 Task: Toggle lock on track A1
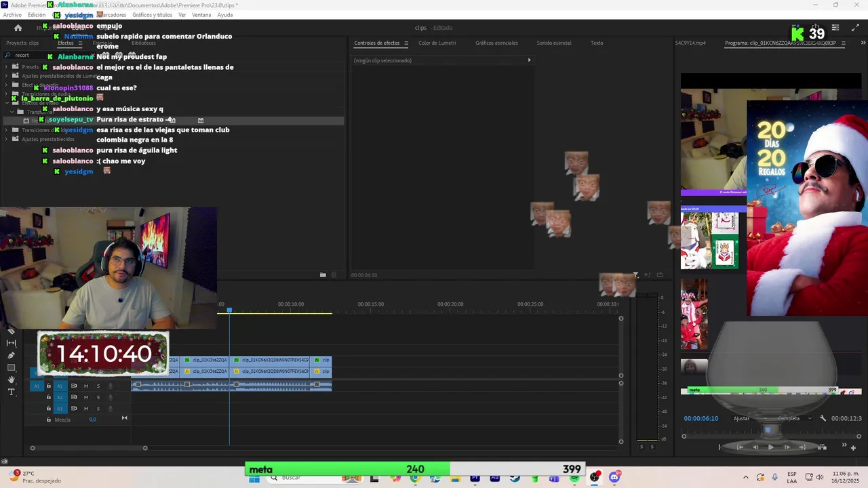(48, 386)
